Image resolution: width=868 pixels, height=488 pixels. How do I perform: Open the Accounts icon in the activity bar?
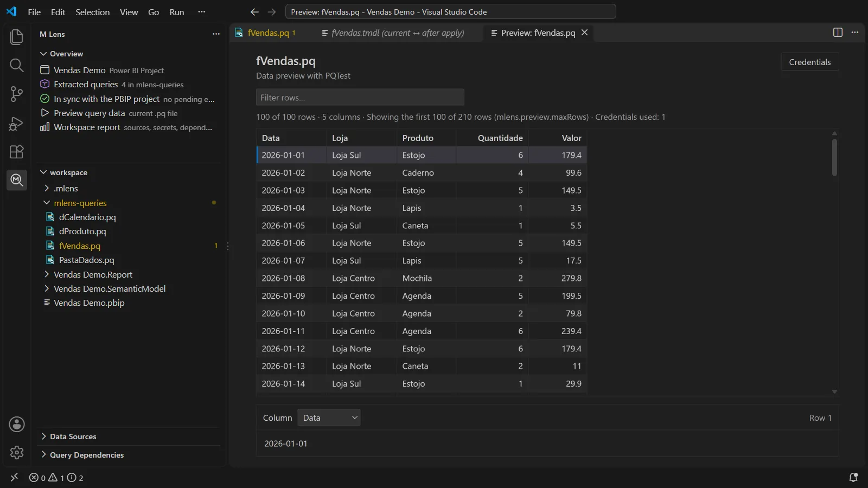pyautogui.click(x=17, y=424)
